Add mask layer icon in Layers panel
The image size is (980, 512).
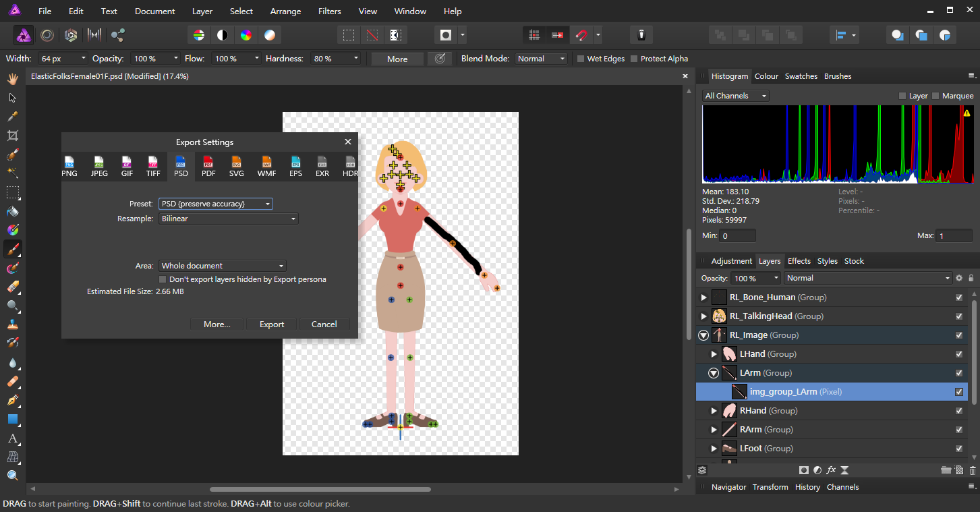(804, 470)
